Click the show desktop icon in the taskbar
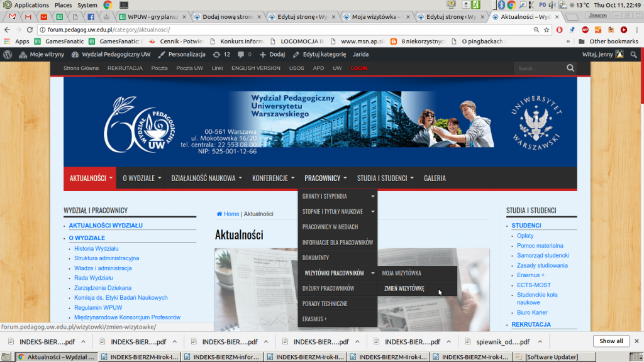644x362 pixels. [6, 357]
